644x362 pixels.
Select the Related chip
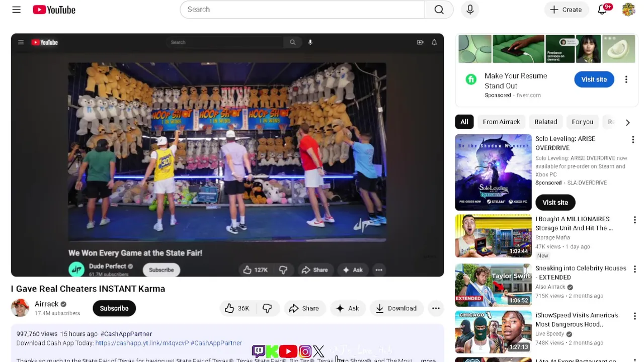[x=545, y=122]
